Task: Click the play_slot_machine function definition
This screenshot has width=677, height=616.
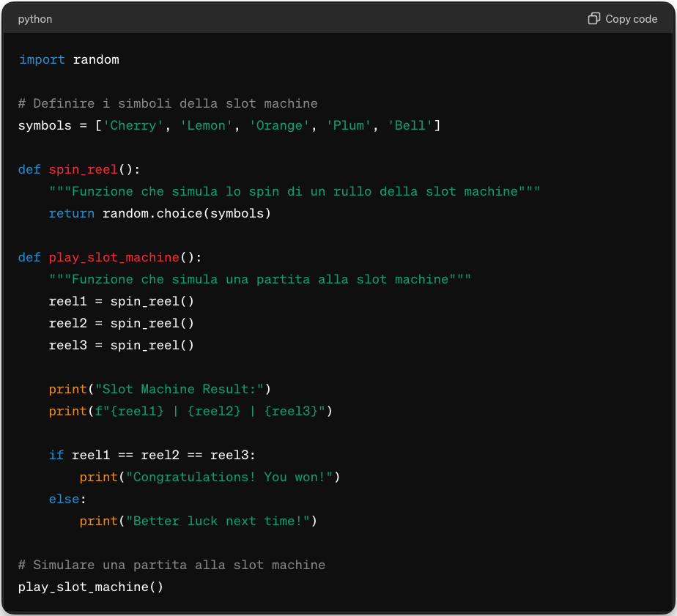Action: 114,257
